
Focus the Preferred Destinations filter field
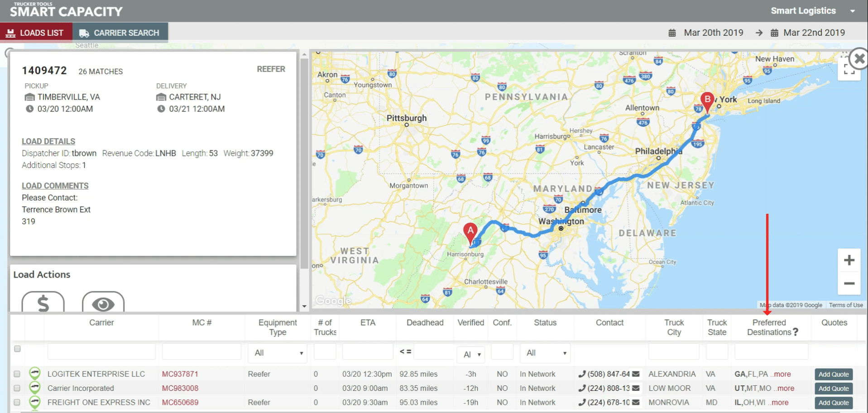[771, 352]
